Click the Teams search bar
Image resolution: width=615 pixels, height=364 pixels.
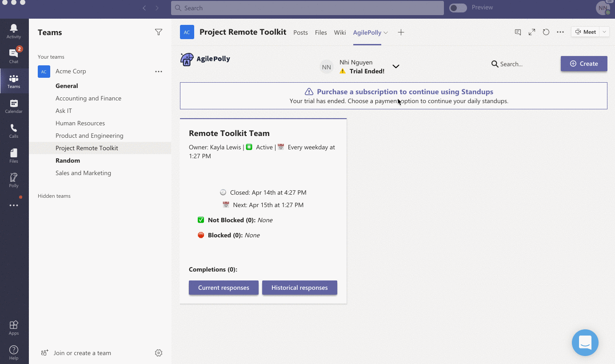[307, 8]
